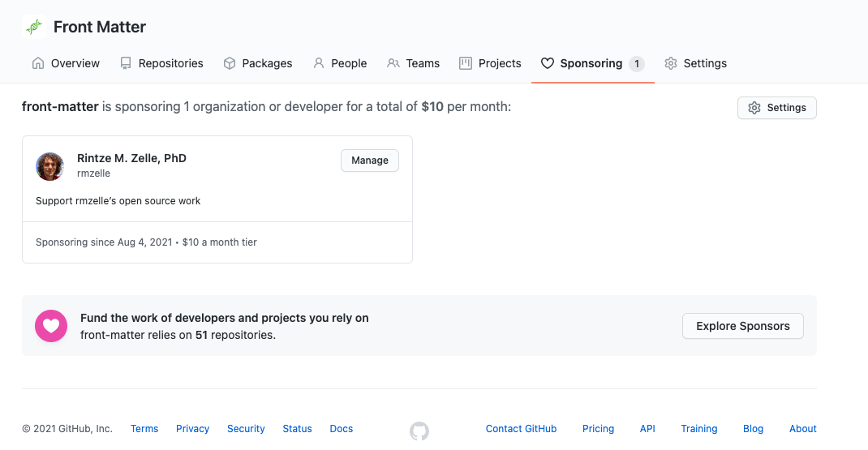Go to the Repositories tab
Screen dimensions: 868x450
(161, 63)
